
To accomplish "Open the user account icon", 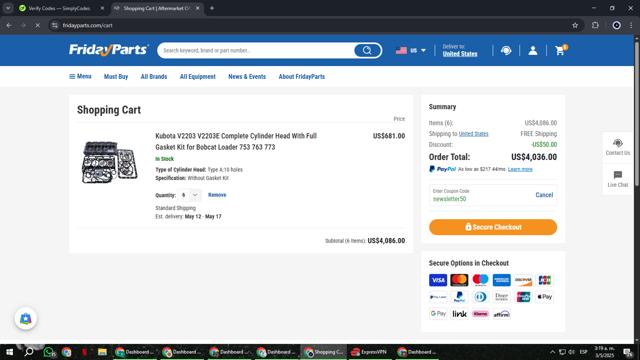I will (533, 51).
